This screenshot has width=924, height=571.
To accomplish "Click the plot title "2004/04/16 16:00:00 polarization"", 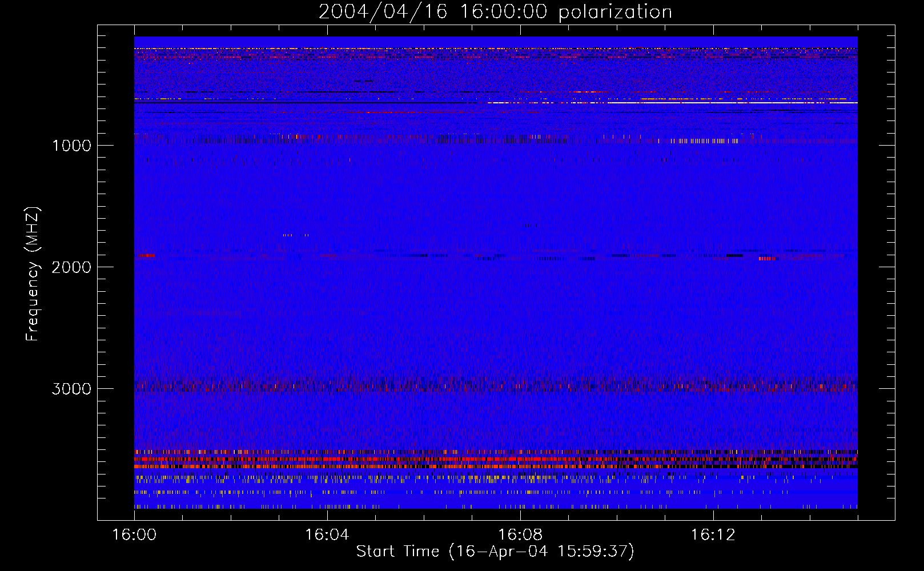I will 495,12.
